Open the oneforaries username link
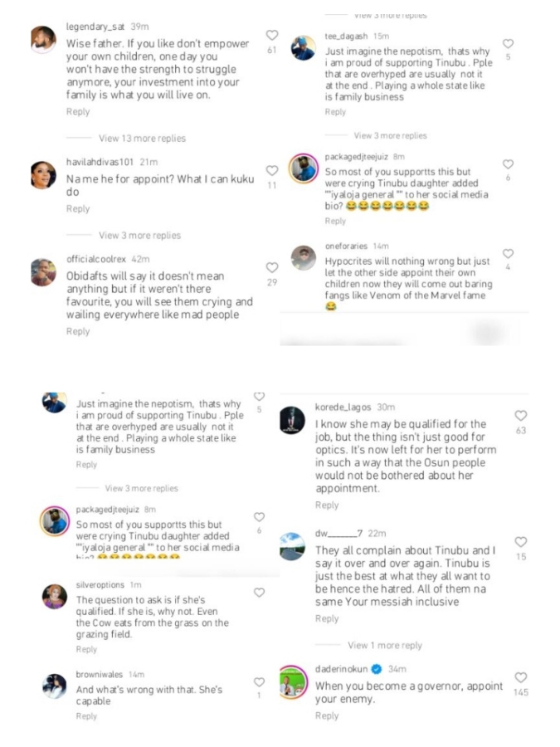Viewport: 560px width, 747px height. point(347,247)
